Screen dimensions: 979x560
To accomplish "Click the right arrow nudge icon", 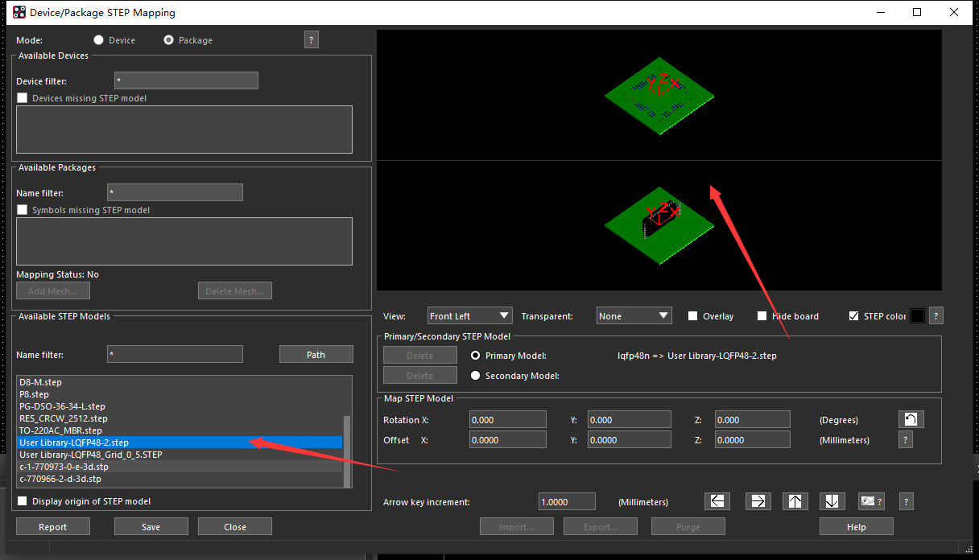I will coord(757,501).
